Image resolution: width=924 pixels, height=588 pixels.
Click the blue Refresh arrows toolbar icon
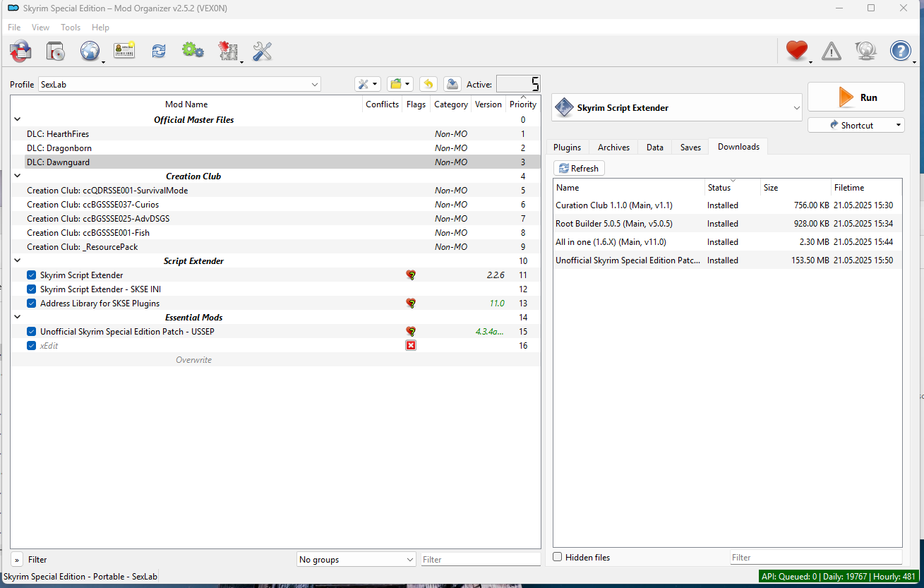tap(159, 51)
